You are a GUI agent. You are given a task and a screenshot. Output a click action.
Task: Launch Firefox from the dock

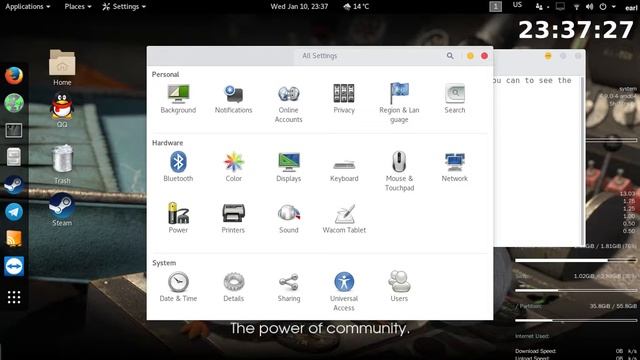(14, 76)
